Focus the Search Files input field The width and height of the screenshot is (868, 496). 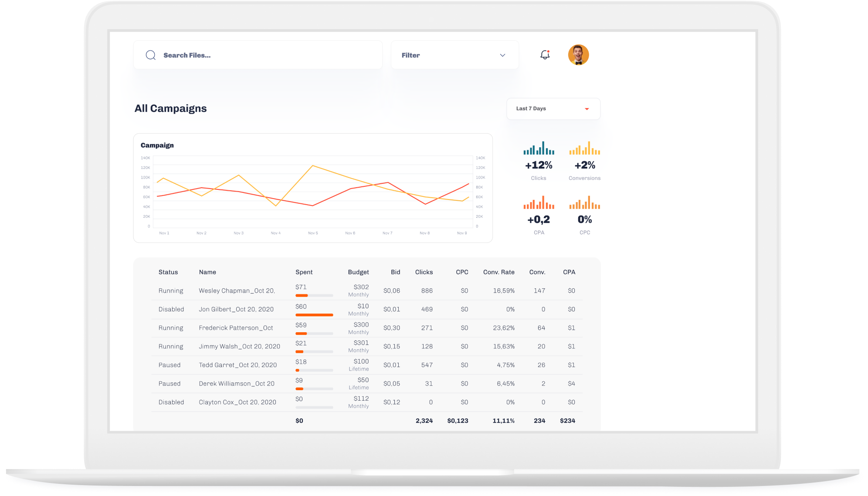(x=258, y=55)
